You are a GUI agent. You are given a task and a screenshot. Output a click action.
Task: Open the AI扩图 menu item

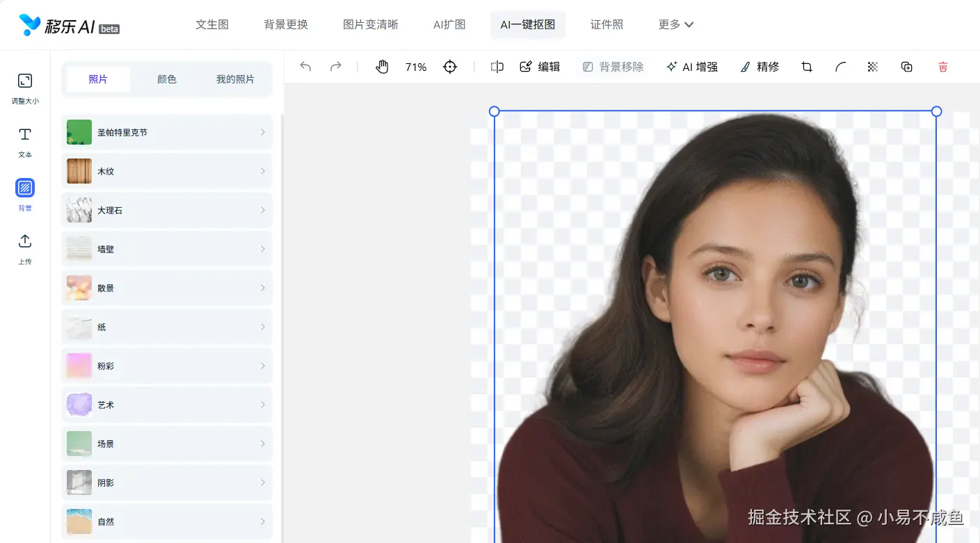[x=449, y=24]
